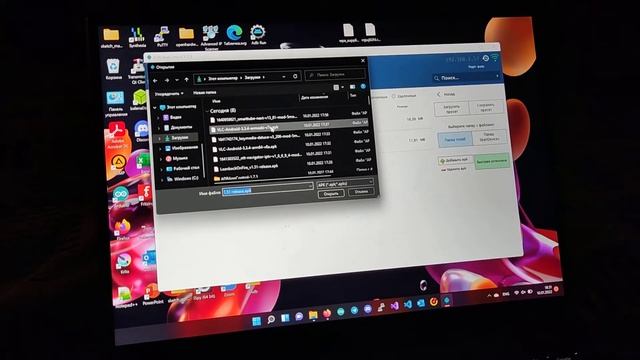Image resolution: width=640 pixels, height=360 pixels.
Task: Click the back link in app window
Action: click(446, 94)
